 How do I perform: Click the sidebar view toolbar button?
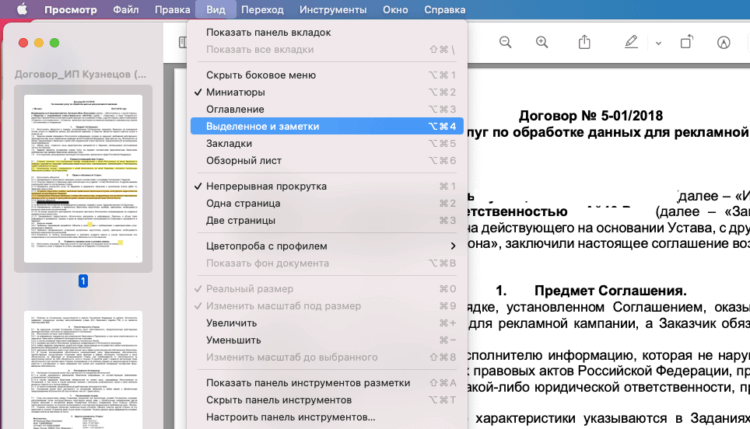pos(183,43)
